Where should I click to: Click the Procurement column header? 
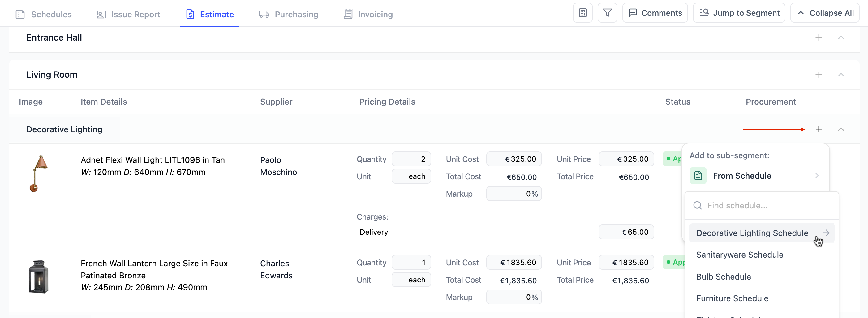pos(771,102)
